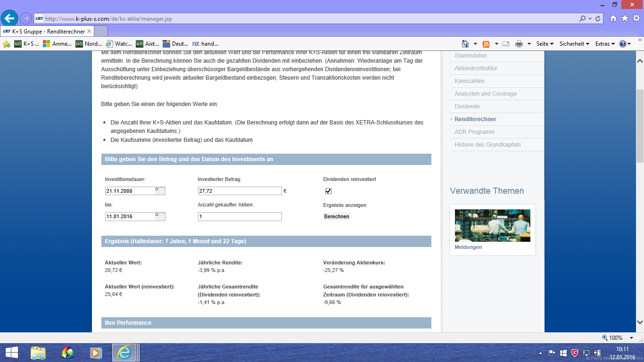Open the browser tools gear menu

pyautogui.click(x=636, y=18)
